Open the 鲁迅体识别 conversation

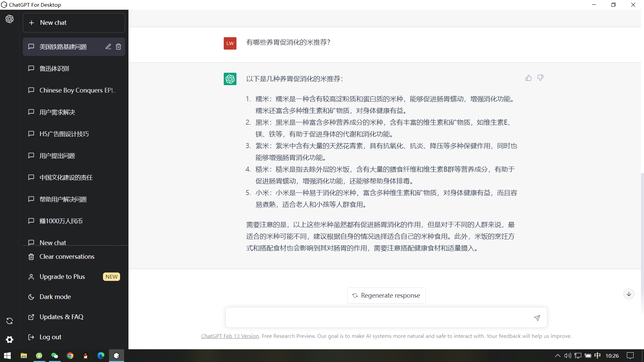tap(54, 68)
